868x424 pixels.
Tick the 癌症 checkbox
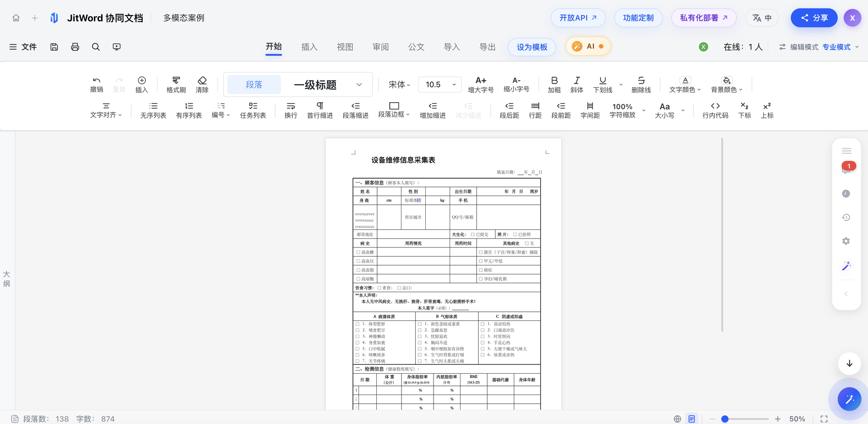[481, 270]
